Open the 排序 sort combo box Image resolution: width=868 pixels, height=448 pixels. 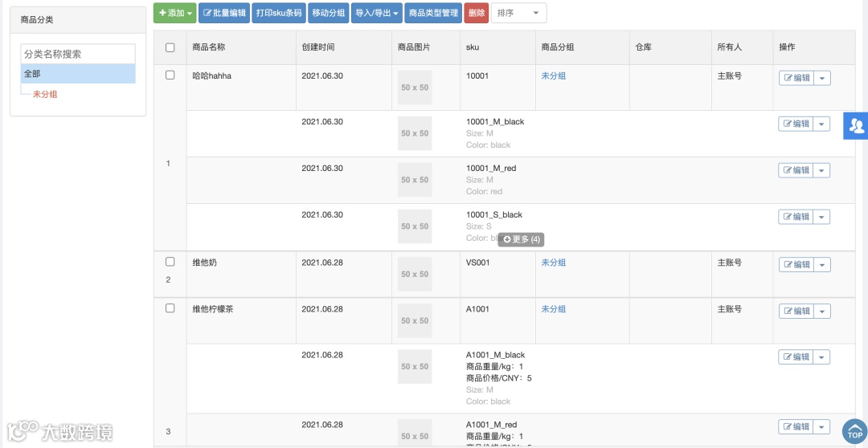518,14
